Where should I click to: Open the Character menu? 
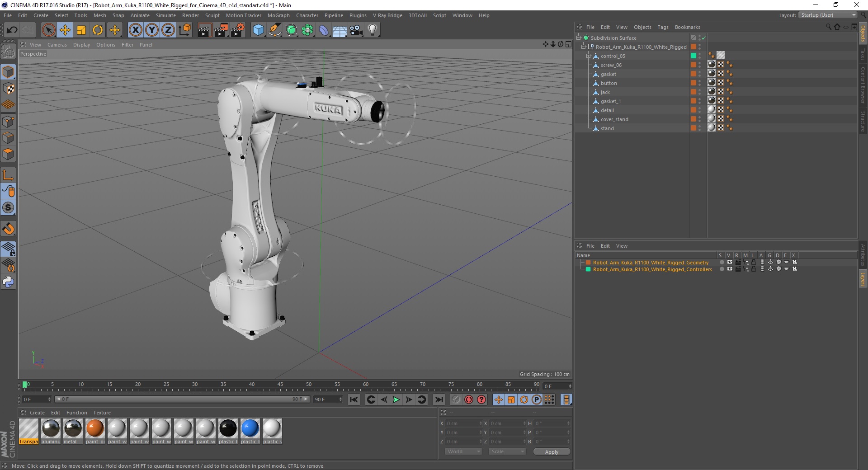coord(307,15)
